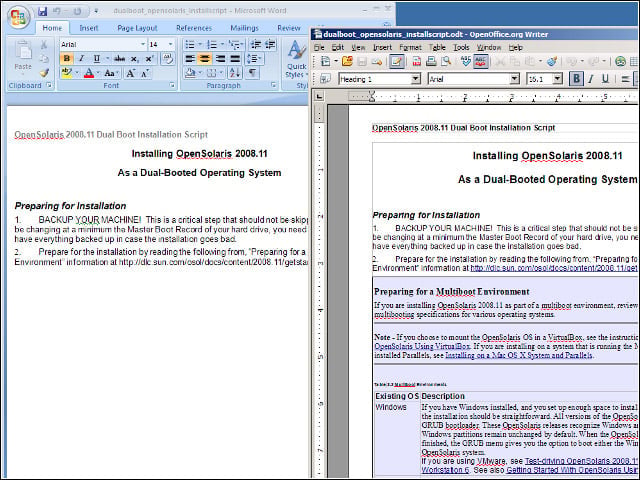
Task: Apply subscript formatting in Word
Action: (134, 59)
